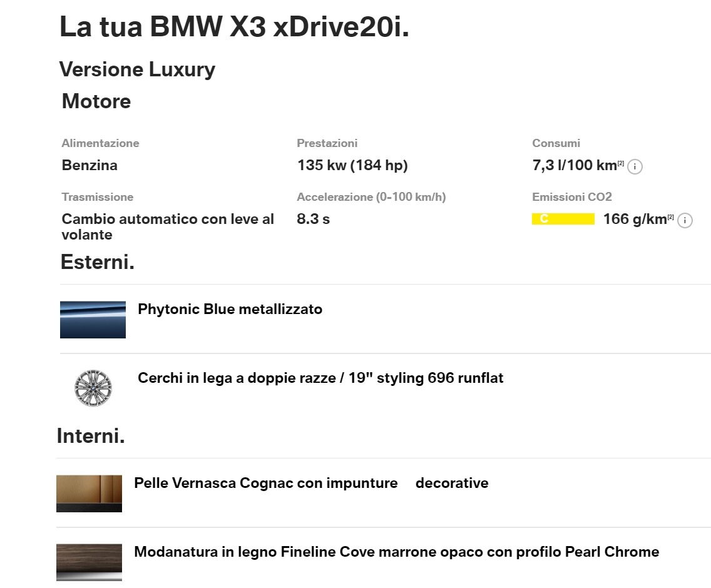711x588 pixels.
Task: Select the Vernasca Cognac leather swatch
Action: tap(89, 494)
